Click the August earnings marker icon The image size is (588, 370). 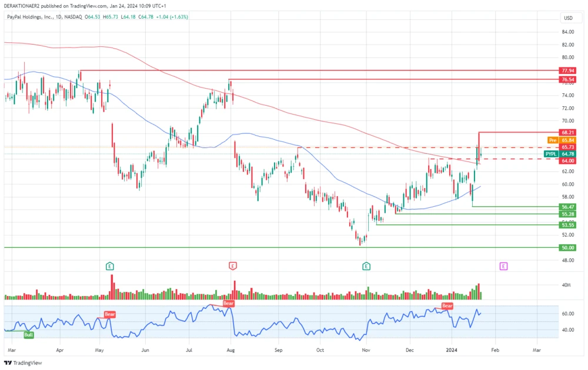233,266
